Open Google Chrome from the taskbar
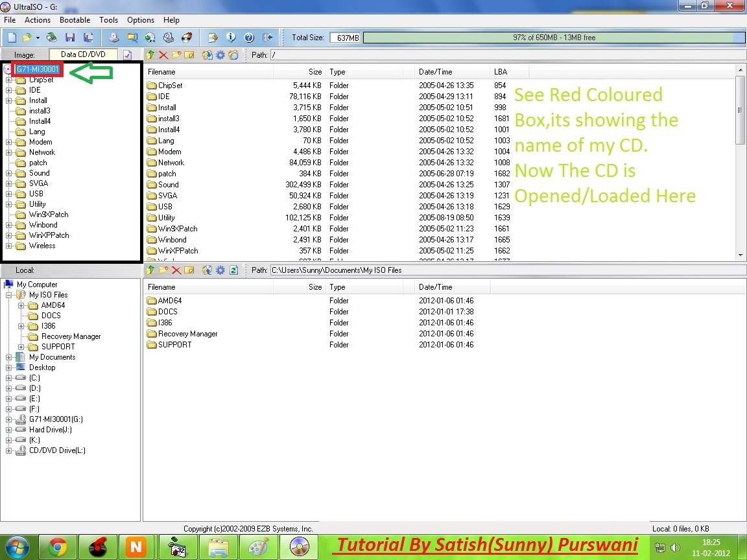The height and width of the screenshot is (560, 747). point(57,547)
